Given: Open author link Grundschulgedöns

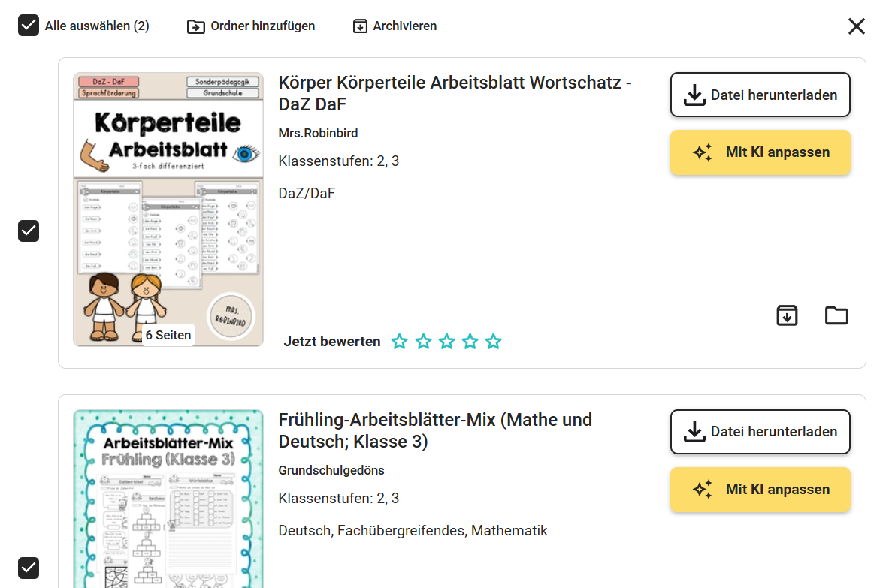Looking at the screenshot, I should point(331,471).
